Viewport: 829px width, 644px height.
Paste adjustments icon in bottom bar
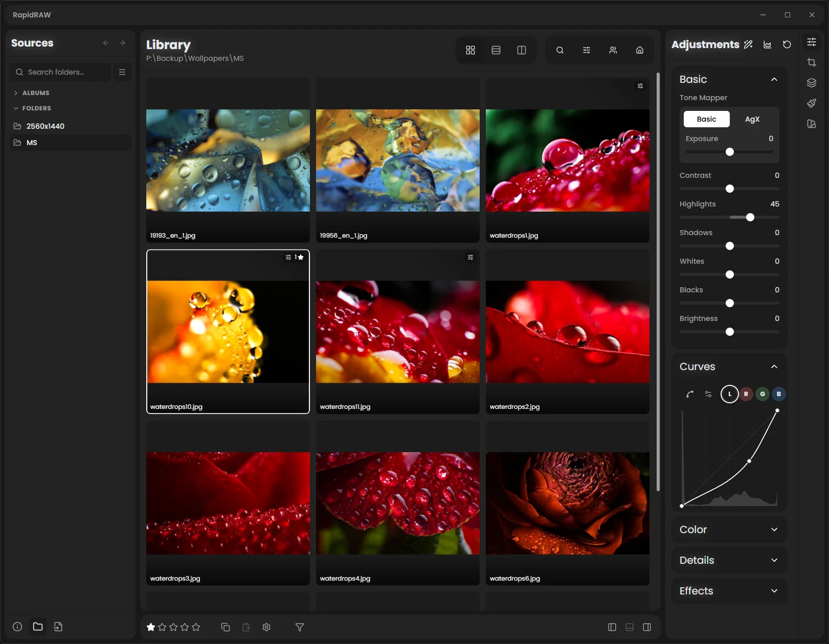click(x=246, y=627)
